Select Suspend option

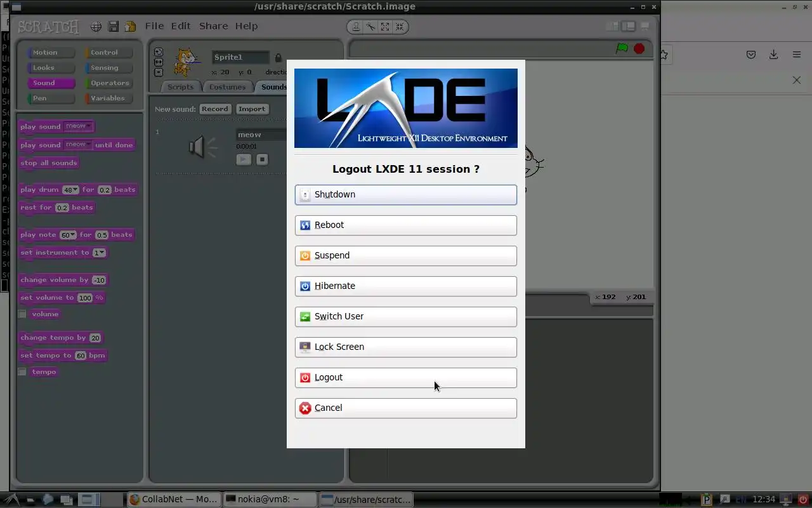pos(405,256)
